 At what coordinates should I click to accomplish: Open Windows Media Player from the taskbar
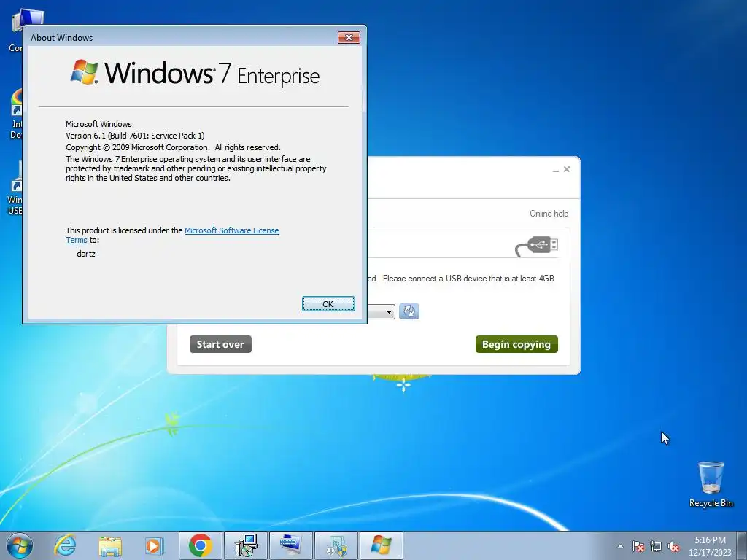click(155, 545)
